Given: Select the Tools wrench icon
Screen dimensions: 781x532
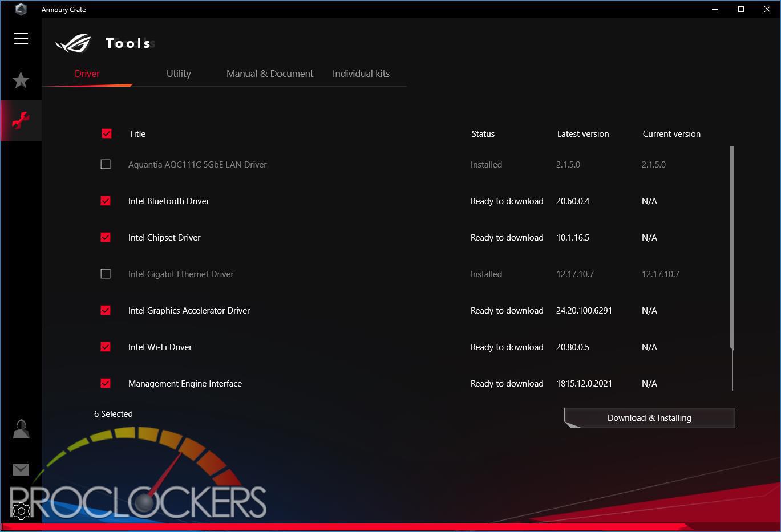Looking at the screenshot, I should click(21, 120).
